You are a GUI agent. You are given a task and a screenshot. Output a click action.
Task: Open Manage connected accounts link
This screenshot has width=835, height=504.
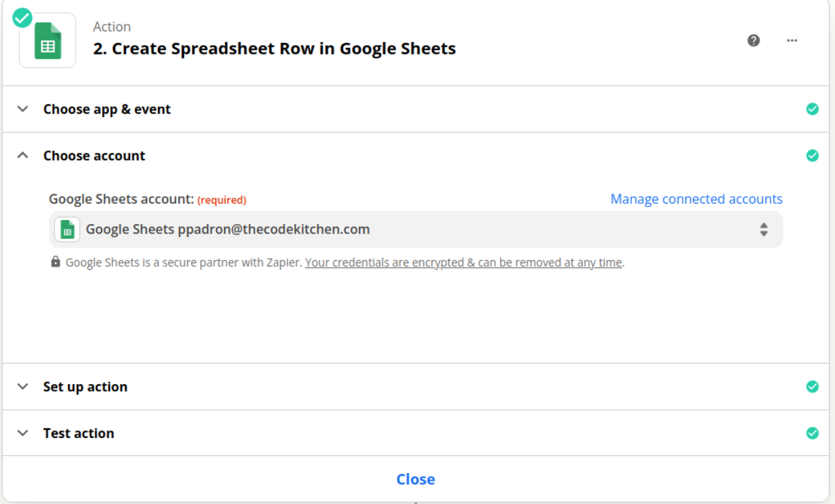click(696, 199)
